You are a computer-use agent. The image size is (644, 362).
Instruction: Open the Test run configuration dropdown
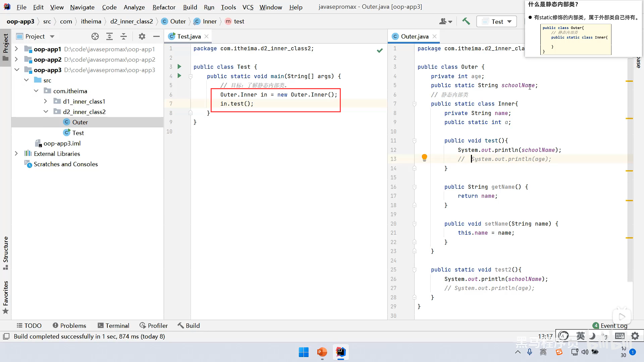point(497,21)
